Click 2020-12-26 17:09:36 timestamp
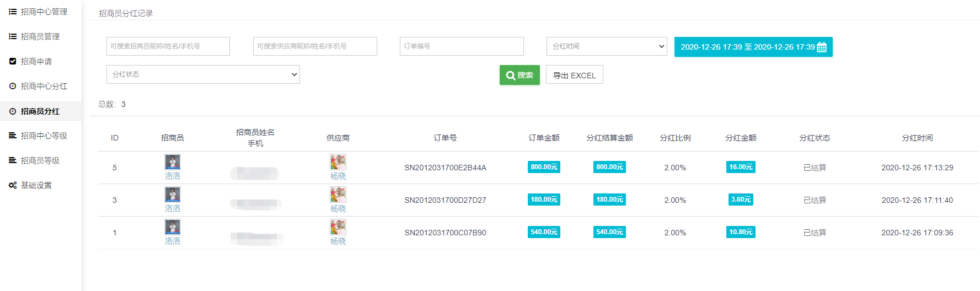Image resolution: width=980 pixels, height=291 pixels. pyautogui.click(x=917, y=233)
